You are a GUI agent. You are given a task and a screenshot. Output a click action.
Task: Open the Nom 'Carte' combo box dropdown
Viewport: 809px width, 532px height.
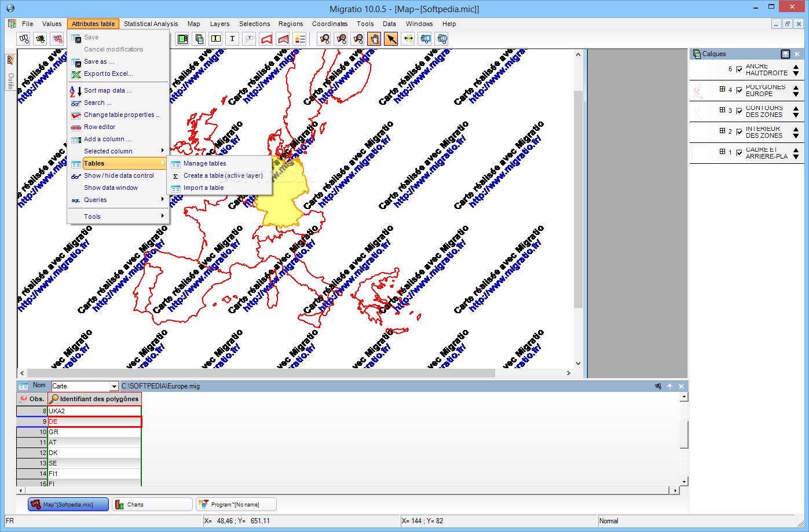click(x=114, y=386)
